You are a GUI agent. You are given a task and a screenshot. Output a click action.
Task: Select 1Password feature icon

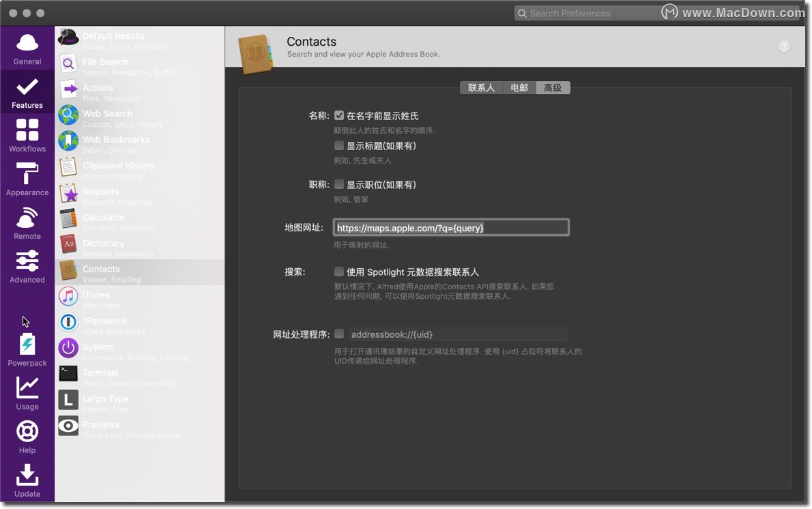click(x=68, y=322)
